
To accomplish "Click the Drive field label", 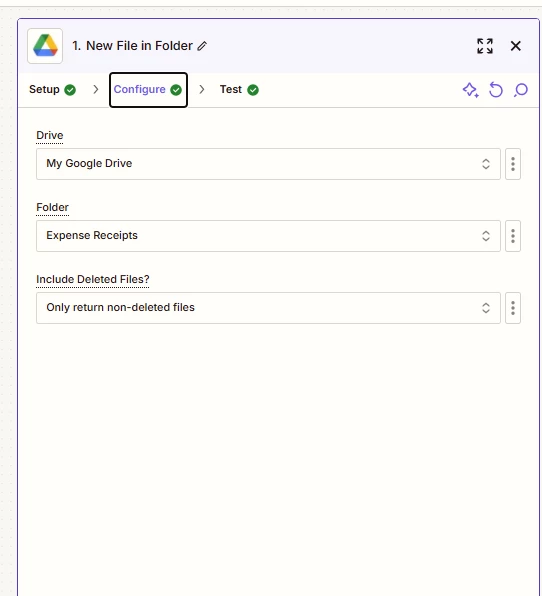I will point(49,135).
